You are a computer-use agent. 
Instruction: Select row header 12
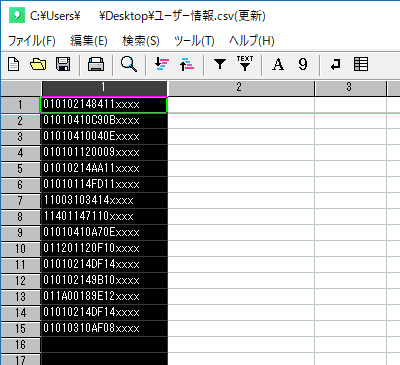tap(20, 281)
